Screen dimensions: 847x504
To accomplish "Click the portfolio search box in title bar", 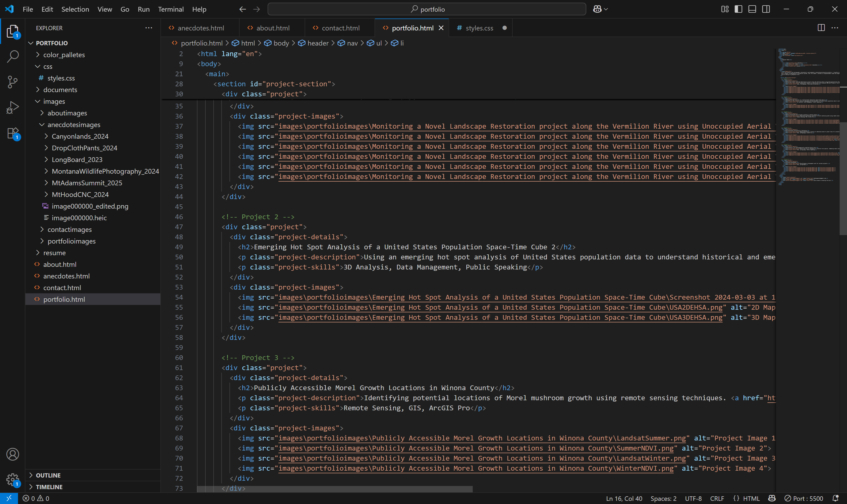I will click(x=427, y=9).
